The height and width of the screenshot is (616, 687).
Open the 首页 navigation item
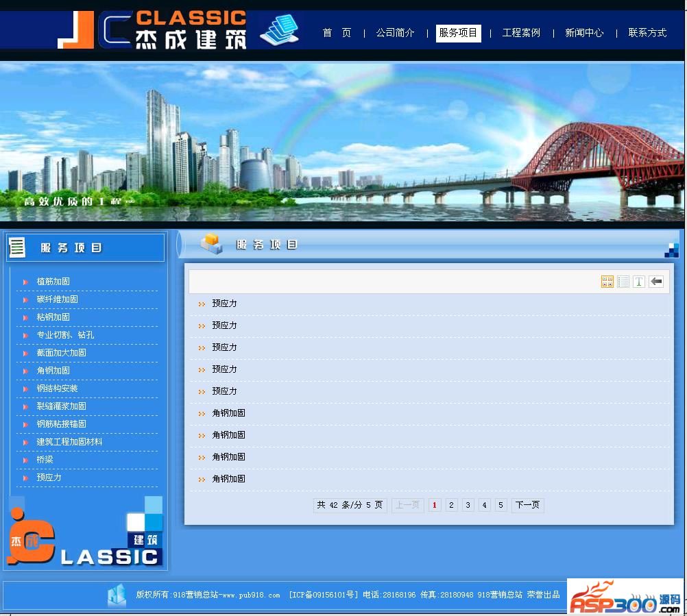point(337,33)
